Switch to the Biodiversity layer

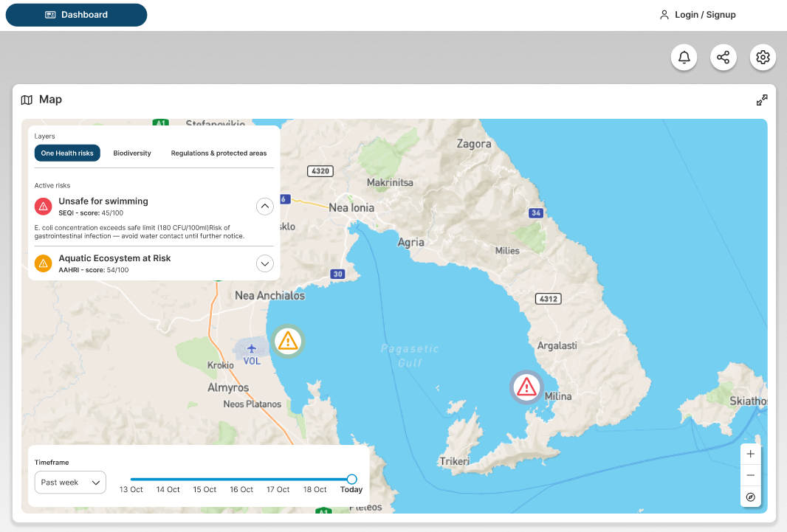(x=132, y=153)
